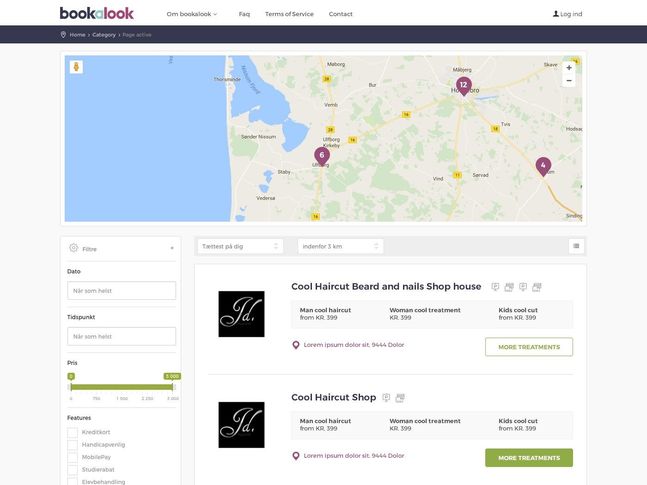Image resolution: width=647 pixels, height=485 pixels.
Task: Tick the MobilePay checkbox
Action: coord(72,457)
